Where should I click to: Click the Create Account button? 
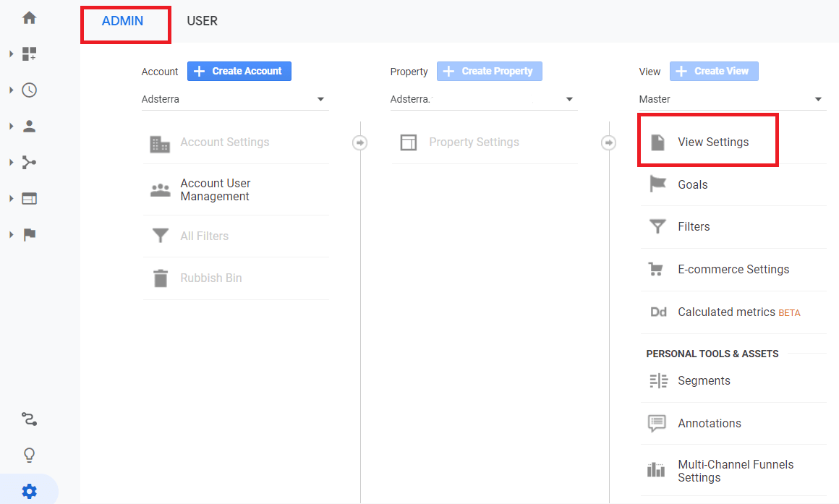coord(239,71)
